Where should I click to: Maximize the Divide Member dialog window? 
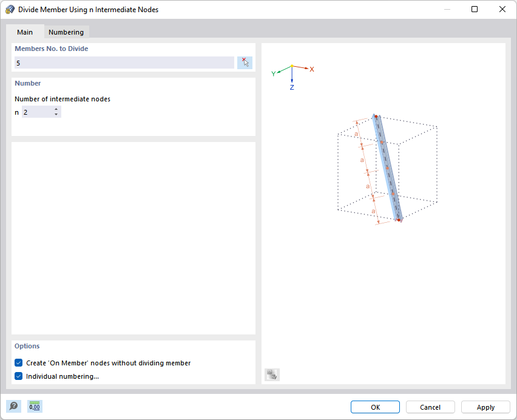(x=475, y=9)
